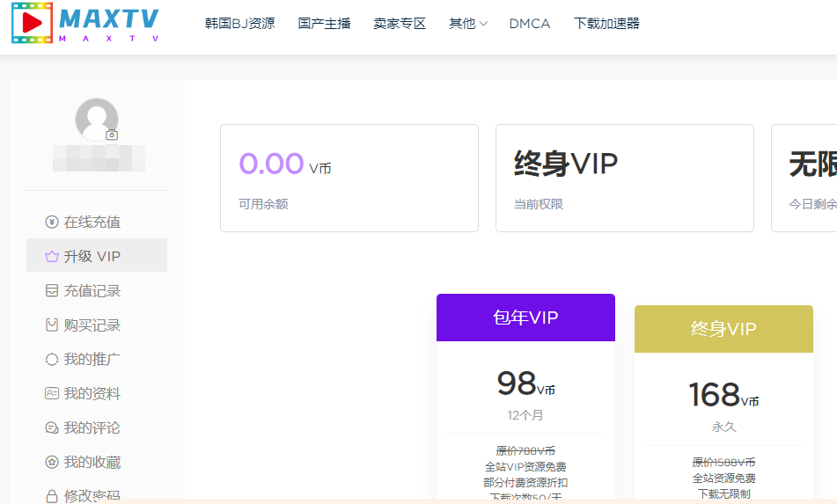837x504 pixels.
Task: Select 升级 VIP in the sidebar
Action: point(97,255)
